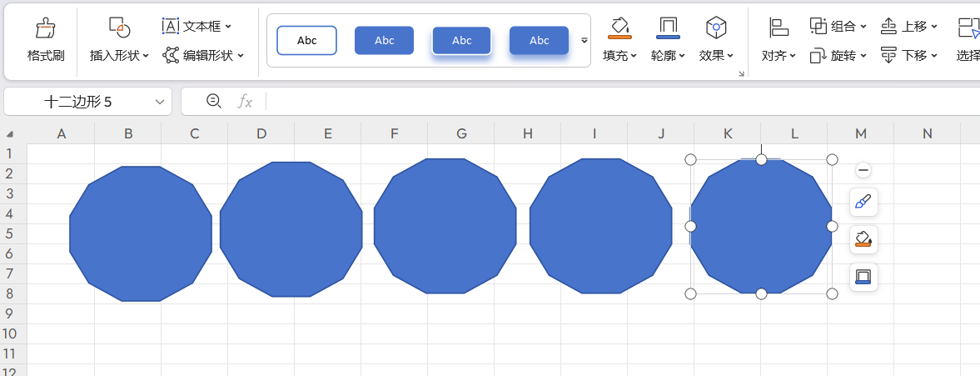Image resolution: width=980 pixels, height=376 pixels.
Task: Expand the Group (组合) dropdown arrow
Action: [863, 27]
